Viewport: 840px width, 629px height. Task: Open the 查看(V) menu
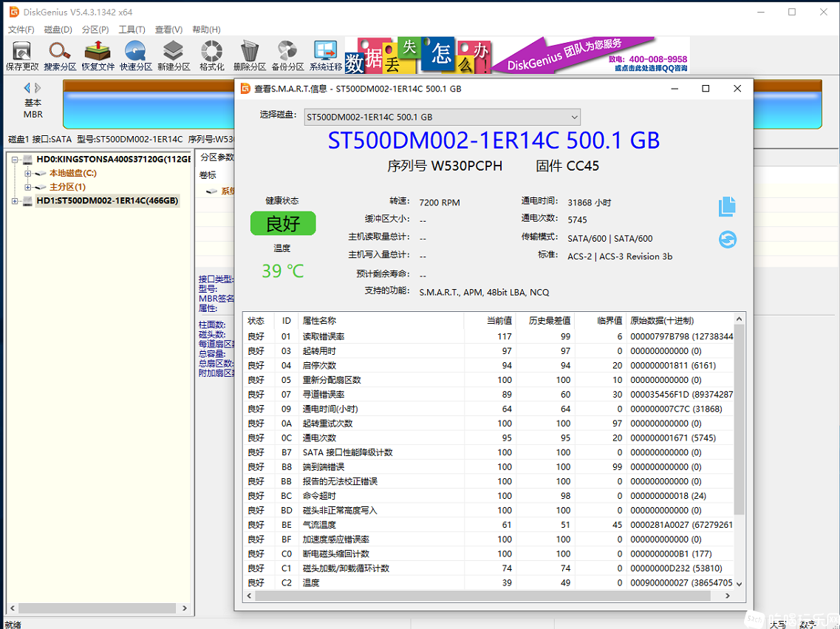pos(168,30)
